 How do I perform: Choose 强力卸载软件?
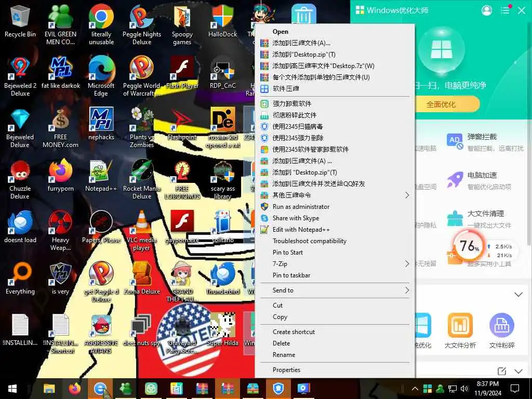(x=335, y=103)
